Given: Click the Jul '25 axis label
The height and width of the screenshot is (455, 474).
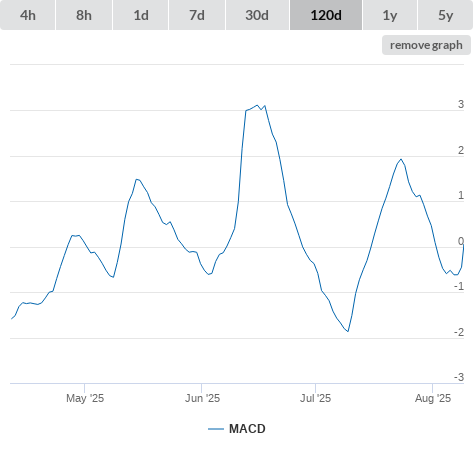Looking at the screenshot, I should coord(315,398).
